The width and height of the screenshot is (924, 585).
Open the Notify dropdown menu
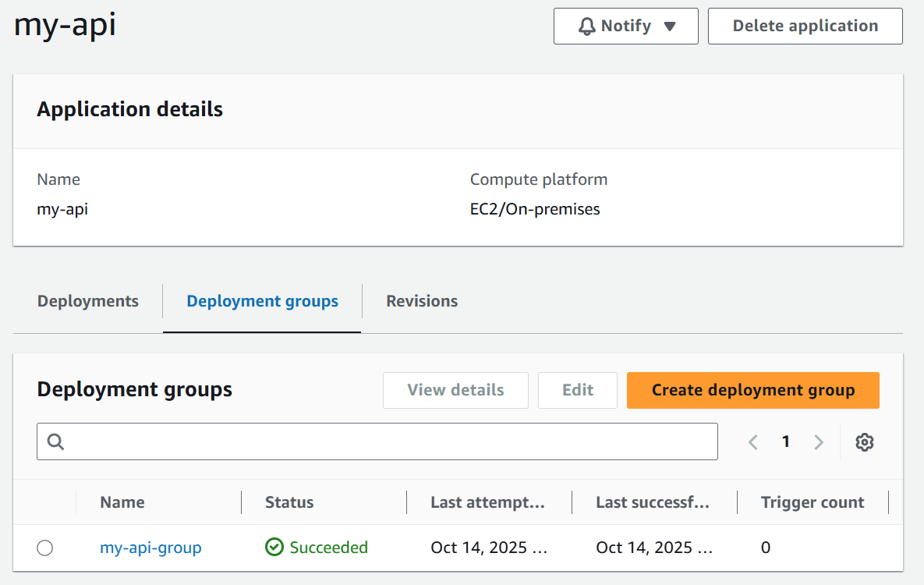[x=626, y=25]
